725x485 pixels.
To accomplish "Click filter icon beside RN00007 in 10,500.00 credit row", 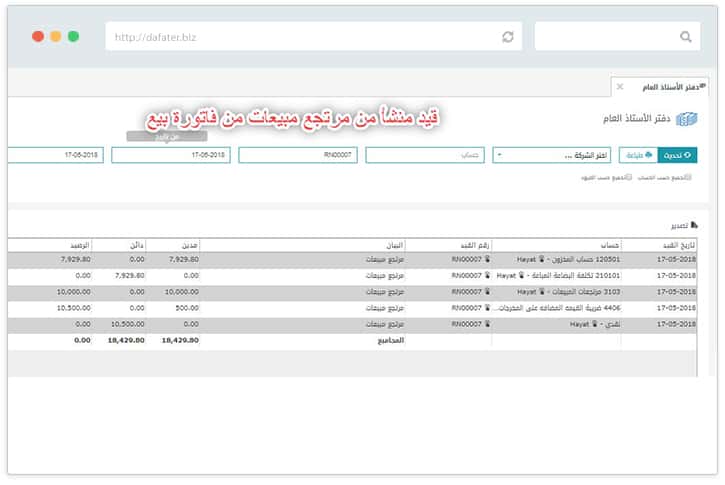I will [487, 324].
